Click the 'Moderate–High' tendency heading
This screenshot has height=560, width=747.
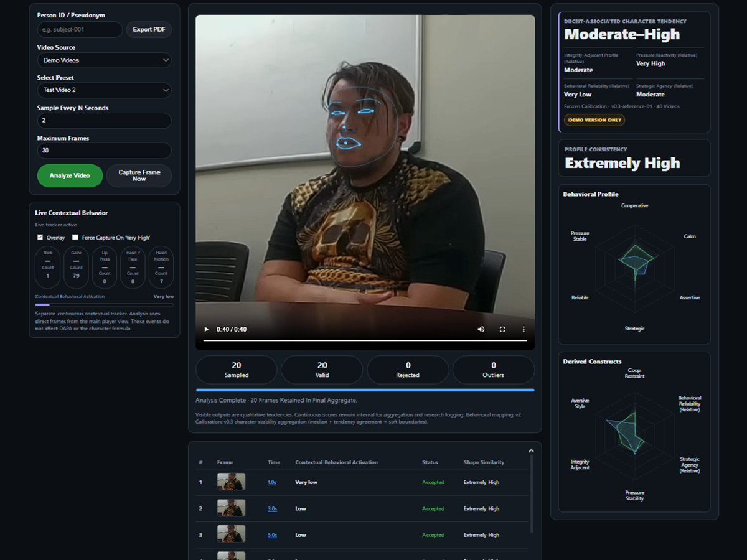tap(622, 35)
